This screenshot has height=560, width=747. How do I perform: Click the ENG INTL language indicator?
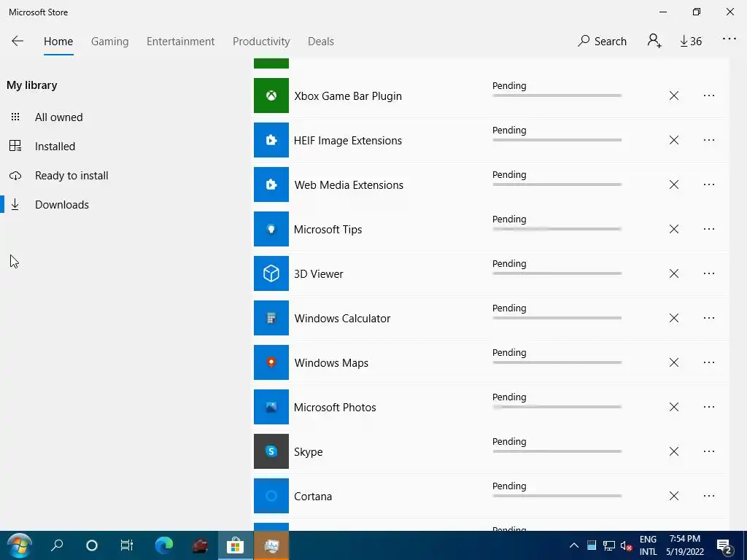tap(648, 545)
